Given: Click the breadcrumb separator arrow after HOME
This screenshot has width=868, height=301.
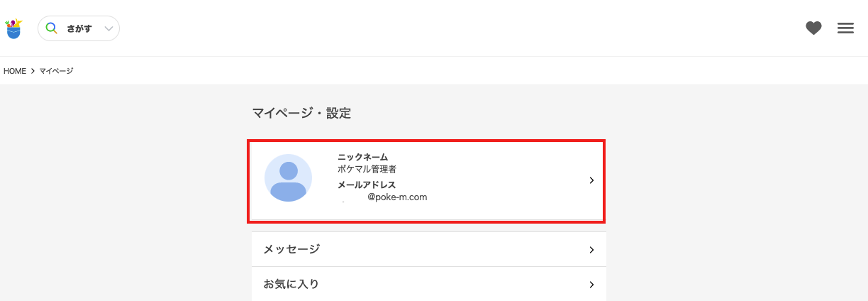Looking at the screenshot, I should coord(33,71).
